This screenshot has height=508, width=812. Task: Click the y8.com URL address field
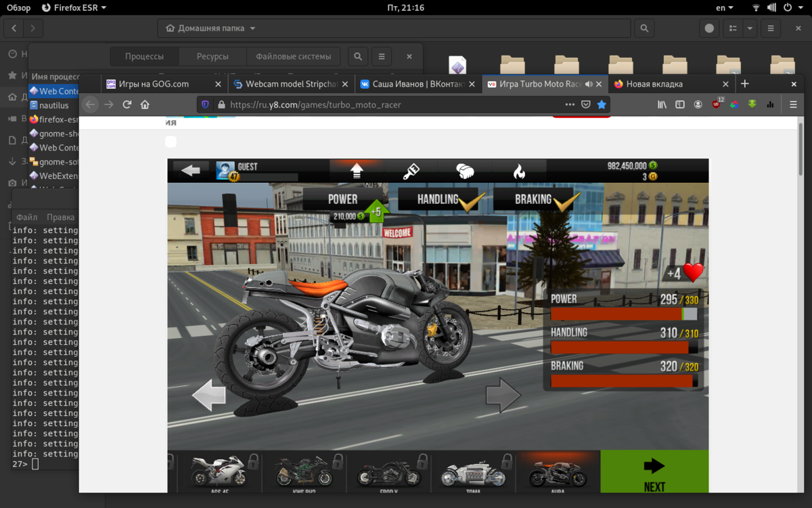coord(391,105)
